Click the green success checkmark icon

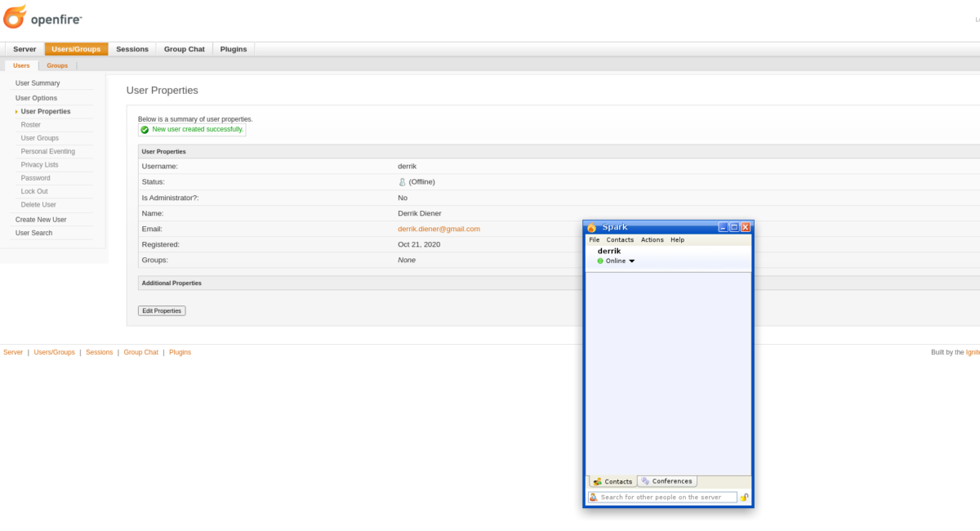(145, 130)
